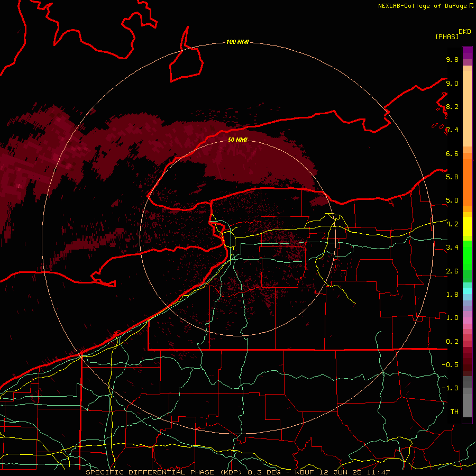Click the 5.8 value on color scale
The image size is (476, 476).
click(452, 177)
